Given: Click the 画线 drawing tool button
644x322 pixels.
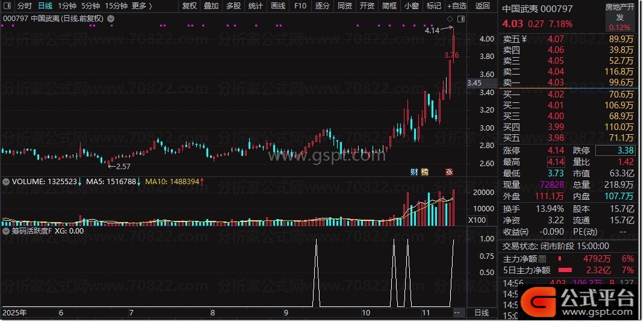Looking at the screenshot, I should (277, 6).
